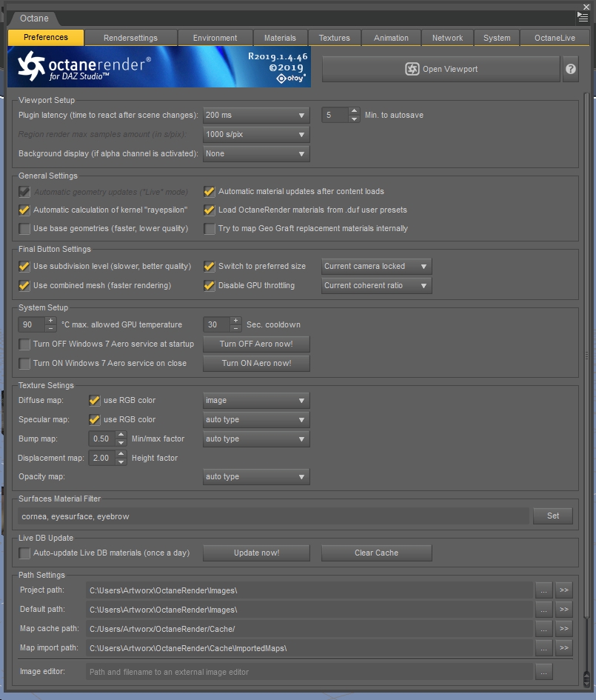The width and height of the screenshot is (596, 700).
Task: Open Opacity map auto type dropdown
Action: [x=256, y=477]
